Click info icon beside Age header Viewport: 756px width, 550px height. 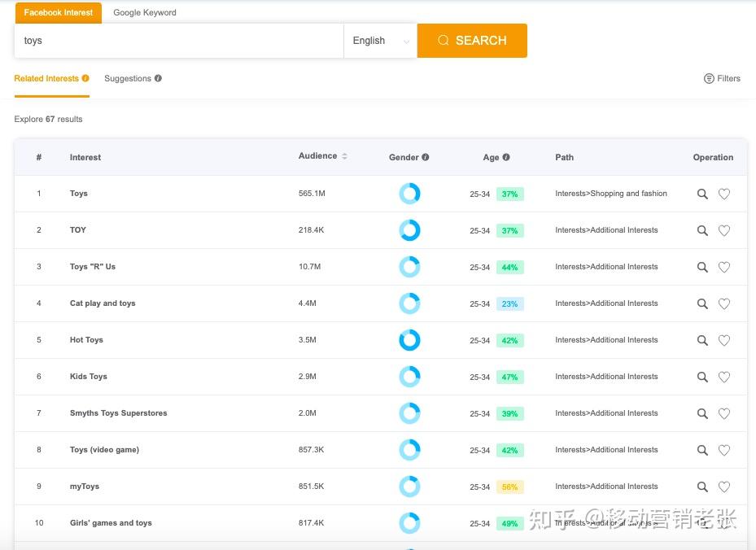coord(506,158)
